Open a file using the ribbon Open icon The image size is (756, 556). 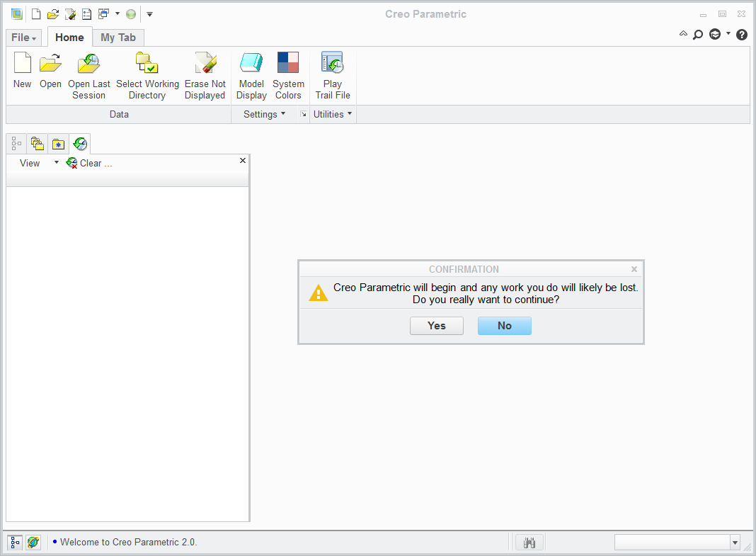point(51,71)
